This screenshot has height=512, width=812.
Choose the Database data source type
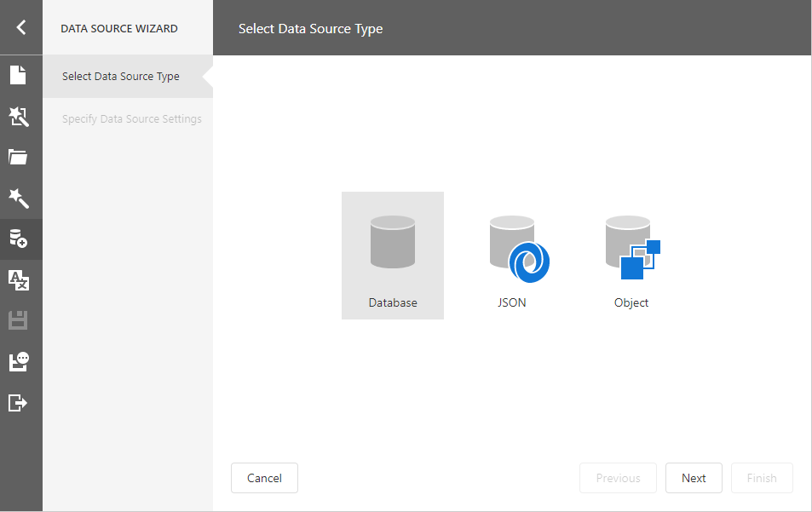click(x=393, y=256)
